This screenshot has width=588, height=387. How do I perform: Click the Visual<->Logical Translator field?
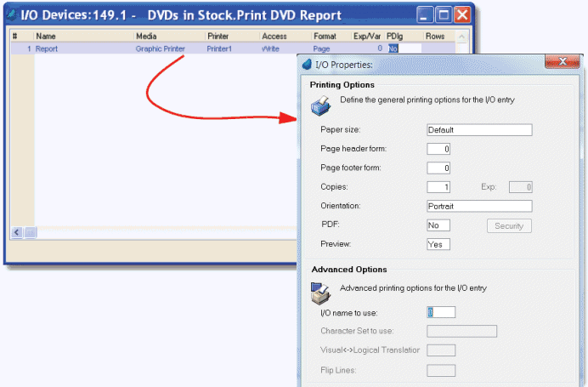[441, 350]
